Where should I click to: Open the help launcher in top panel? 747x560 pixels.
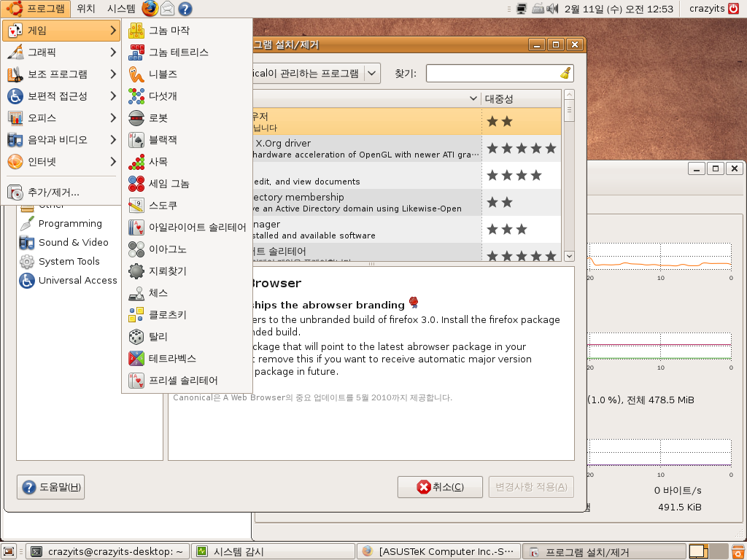coord(185,9)
